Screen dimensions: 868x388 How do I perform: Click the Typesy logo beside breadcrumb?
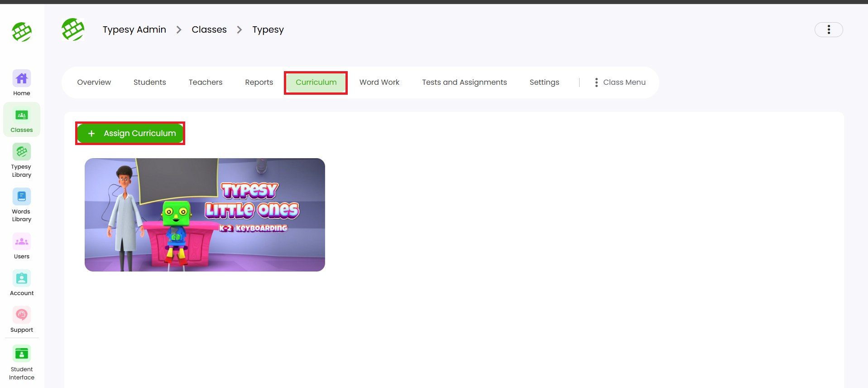point(73,30)
